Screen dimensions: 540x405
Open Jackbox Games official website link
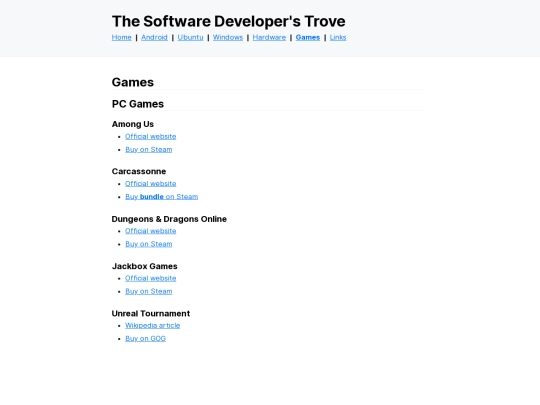150,278
